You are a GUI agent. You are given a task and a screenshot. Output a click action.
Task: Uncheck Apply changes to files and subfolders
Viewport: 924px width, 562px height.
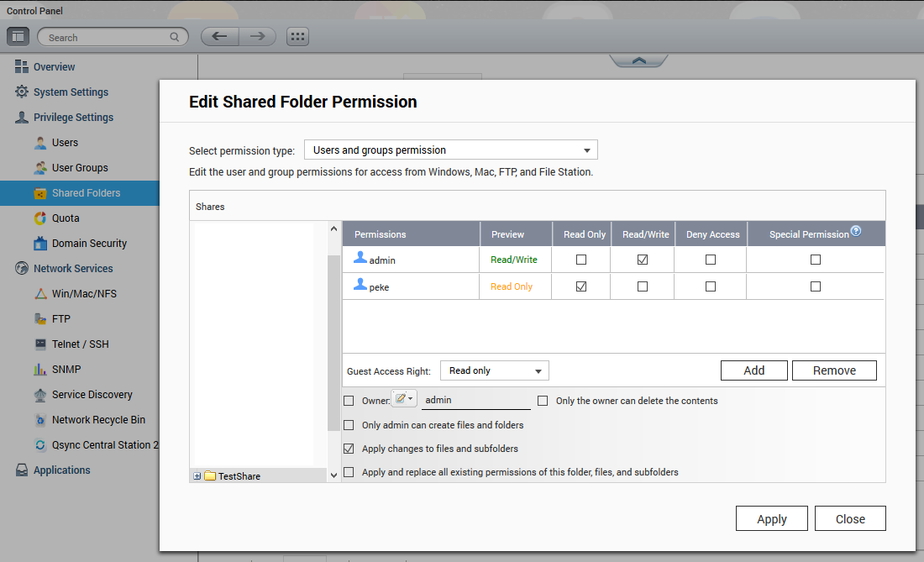[349, 449]
